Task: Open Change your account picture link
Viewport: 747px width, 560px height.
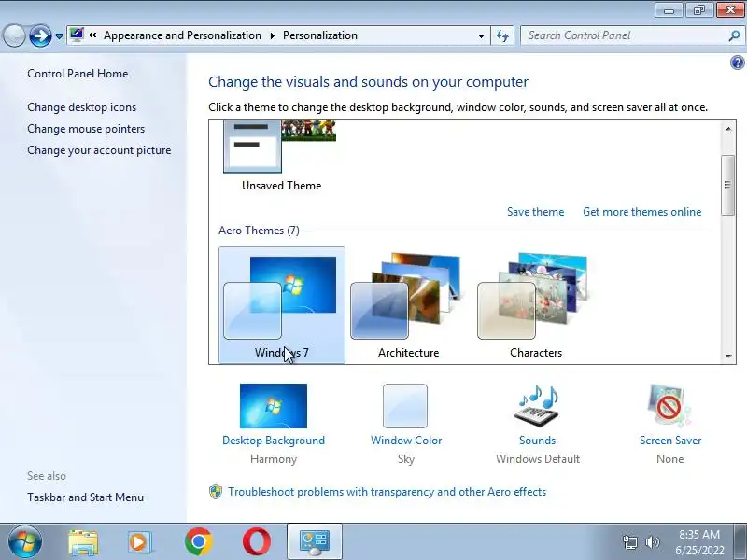Action: tap(99, 150)
